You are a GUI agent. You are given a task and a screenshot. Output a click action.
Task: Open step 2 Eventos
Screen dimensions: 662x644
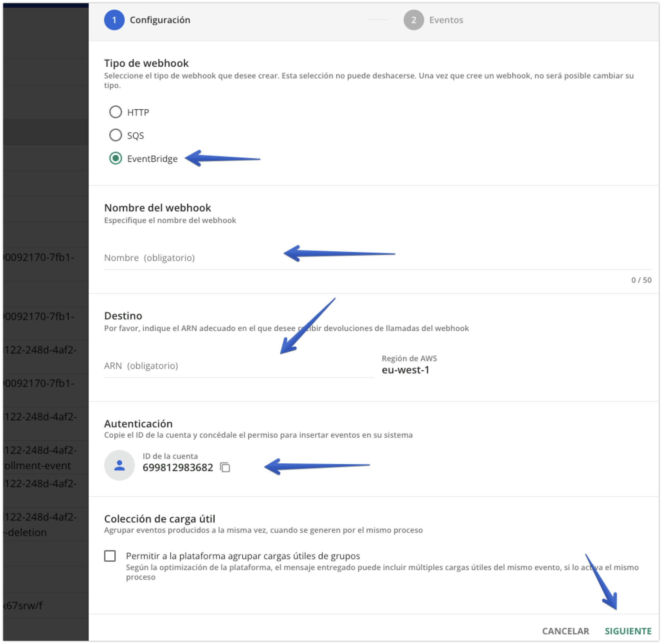point(433,20)
